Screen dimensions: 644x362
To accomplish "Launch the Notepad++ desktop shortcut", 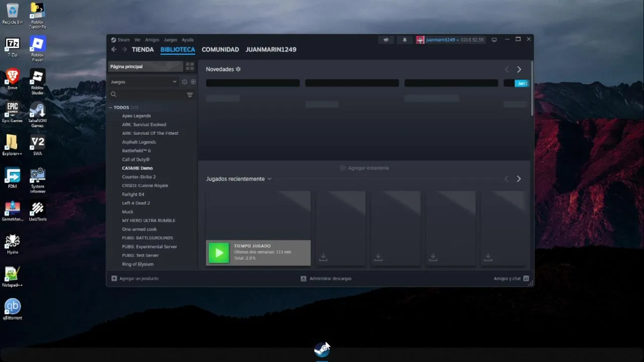I will (12, 277).
